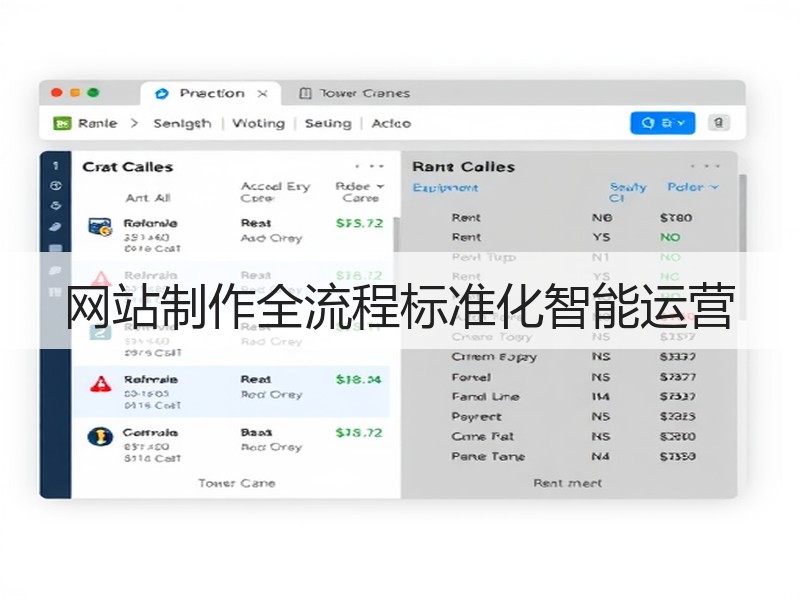Select the Payrect row
Viewport: 800px width, 600px height.
pos(571,417)
